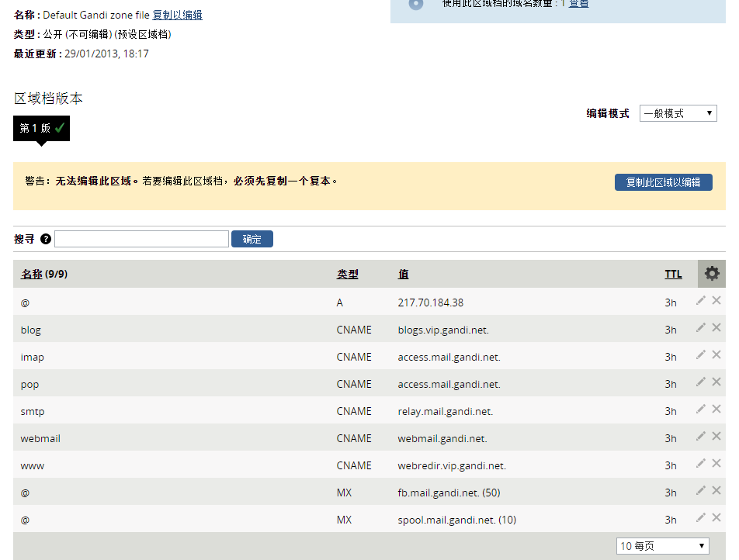The height and width of the screenshot is (560, 739).
Task: Delete the 217.70.184.38 A record
Action: pos(716,300)
